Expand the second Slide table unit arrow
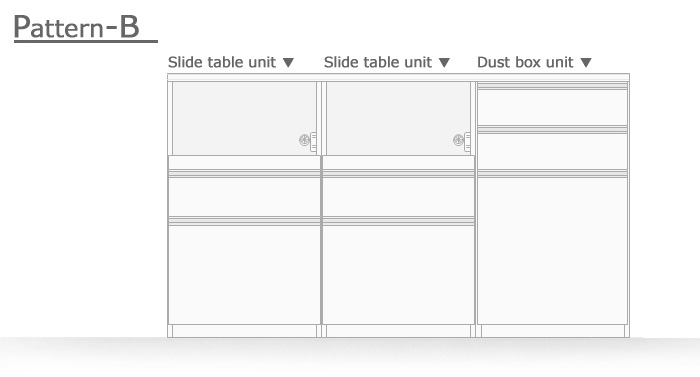The width and height of the screenshot is (700, 377). pyautogui.click(x=444, y=63)
